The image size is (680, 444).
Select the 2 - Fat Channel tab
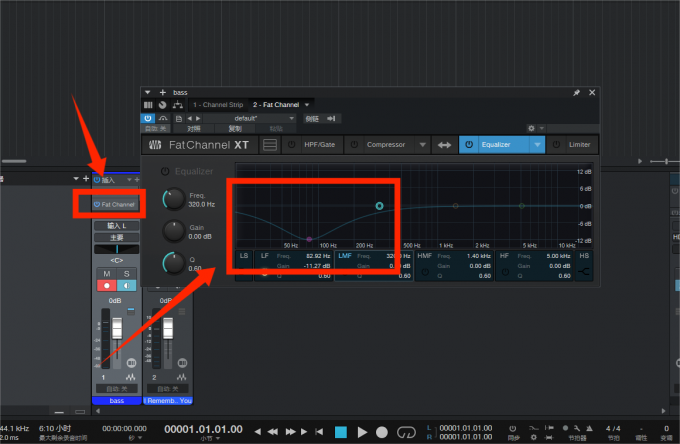pos(277,104)
